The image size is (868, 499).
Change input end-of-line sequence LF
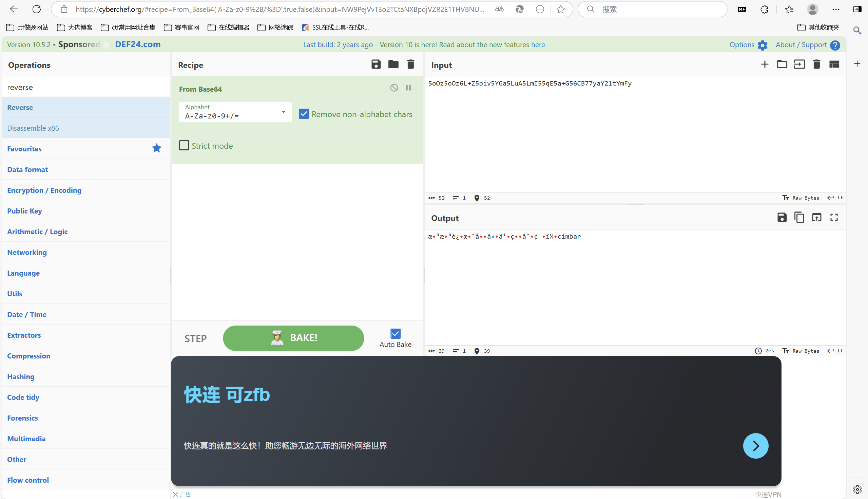coord(835,198)
